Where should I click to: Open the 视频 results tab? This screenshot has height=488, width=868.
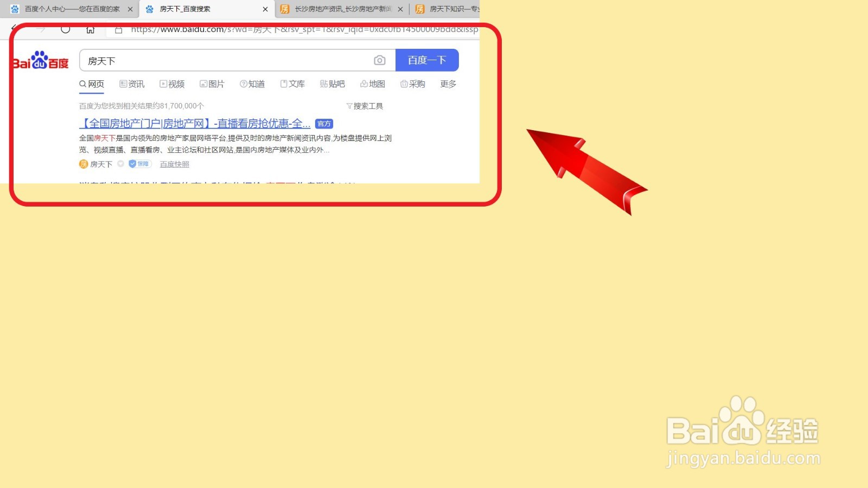coord(172,84)
